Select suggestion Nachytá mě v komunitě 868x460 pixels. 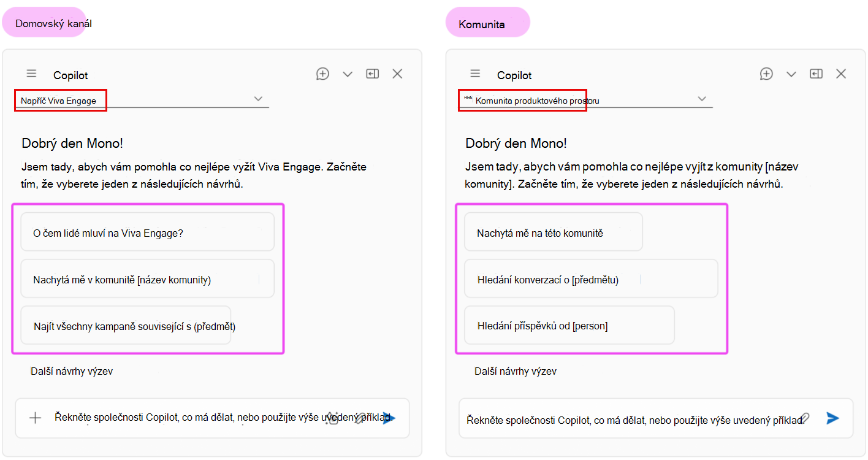coord(147,278)
